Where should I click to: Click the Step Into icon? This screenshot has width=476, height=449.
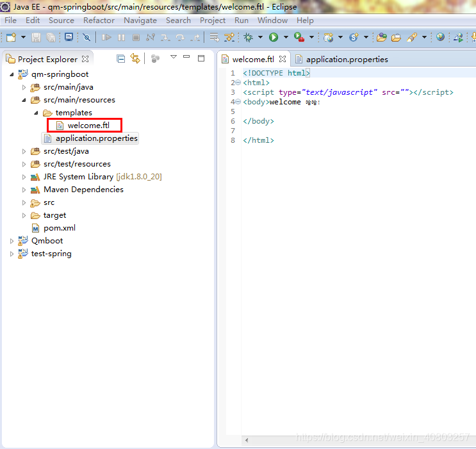pos(165,37)
